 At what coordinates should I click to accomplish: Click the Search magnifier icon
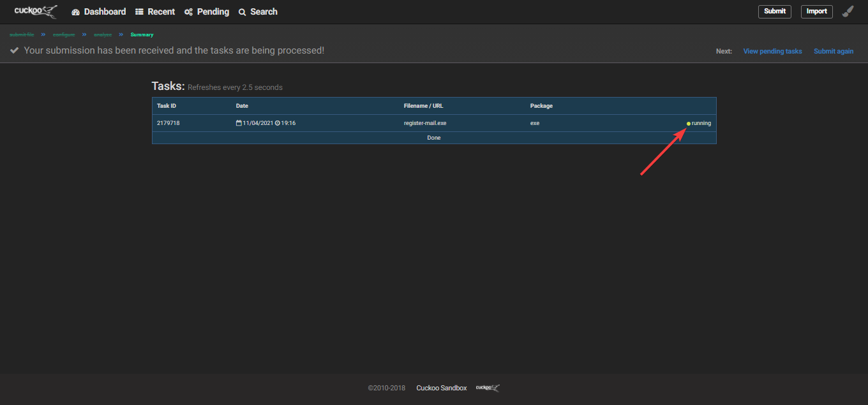(243, 12)
